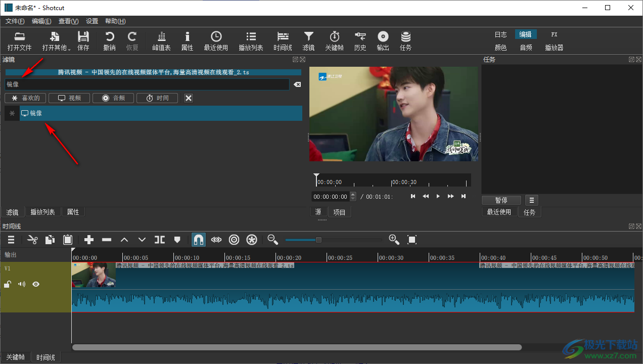The width and height of the screenshot is (643, 364).
Task: Open the View menu
Action: tap(68, 21)
